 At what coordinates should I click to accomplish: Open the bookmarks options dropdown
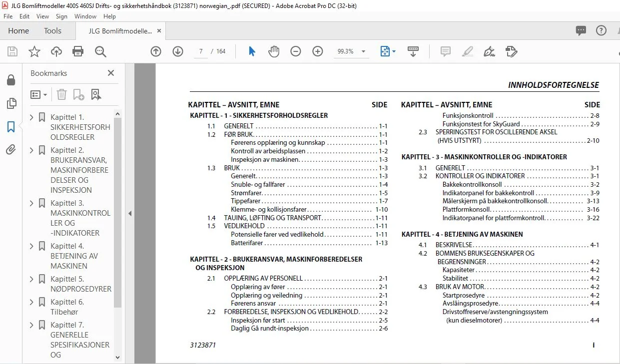point(39,94)
